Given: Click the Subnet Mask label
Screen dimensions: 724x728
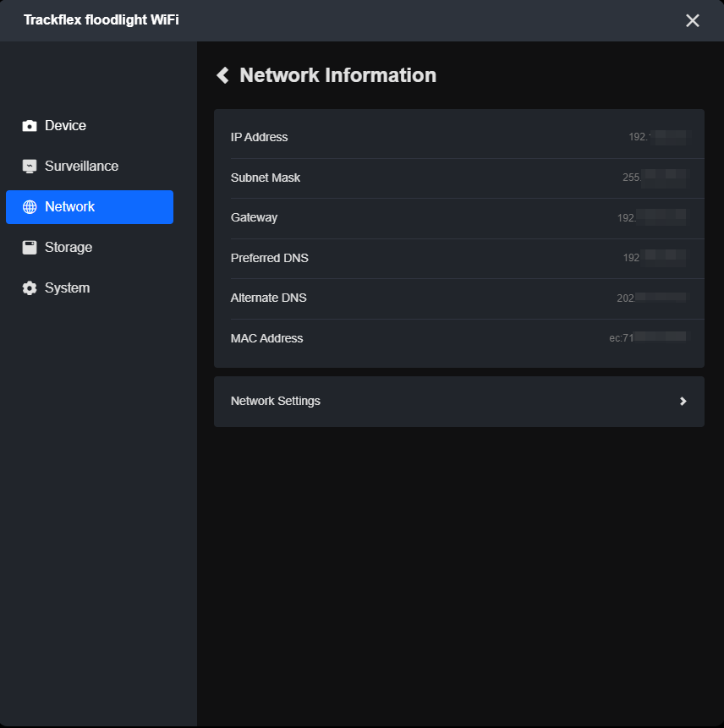Looking at the screenshot, I should [x=266, y=178].
